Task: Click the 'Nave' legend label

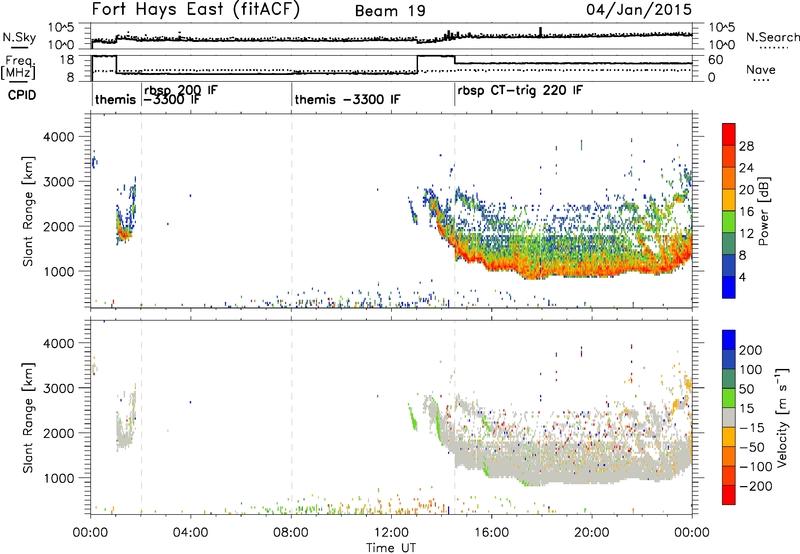Action: pos(761,70)
